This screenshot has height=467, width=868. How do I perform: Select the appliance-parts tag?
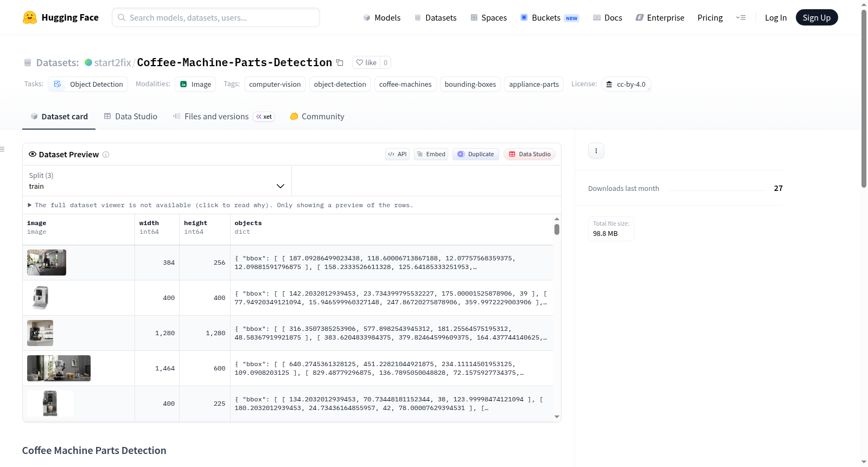click(534, 84)
